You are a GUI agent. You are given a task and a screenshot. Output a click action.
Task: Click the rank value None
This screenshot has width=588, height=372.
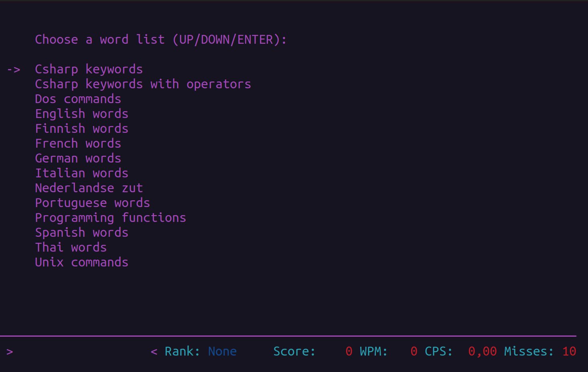(222, 352)
